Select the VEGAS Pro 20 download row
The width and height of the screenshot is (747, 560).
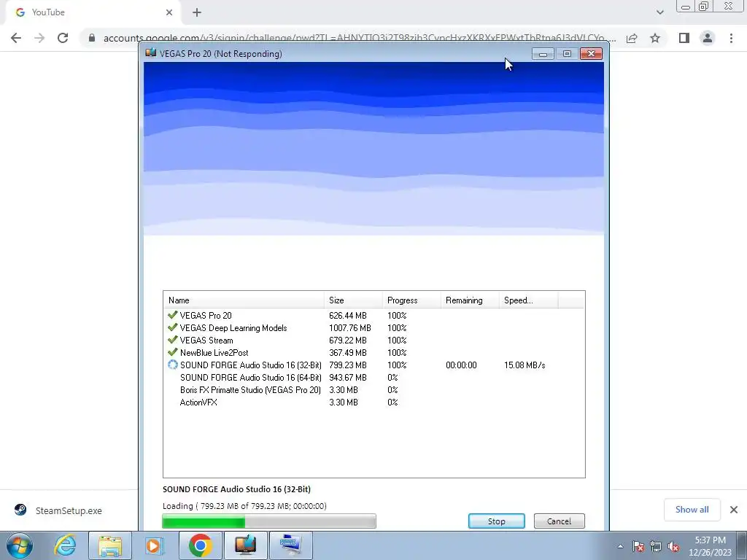tap(374, 315)
